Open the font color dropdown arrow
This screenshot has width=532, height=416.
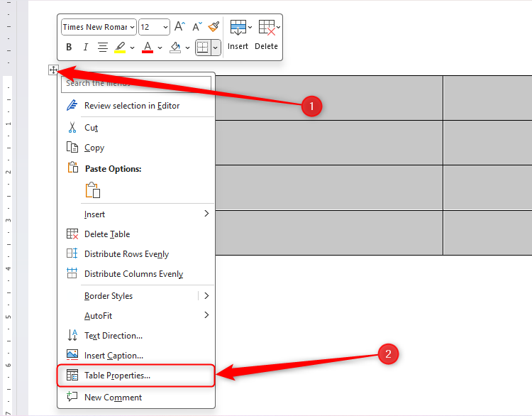point(160,48)
